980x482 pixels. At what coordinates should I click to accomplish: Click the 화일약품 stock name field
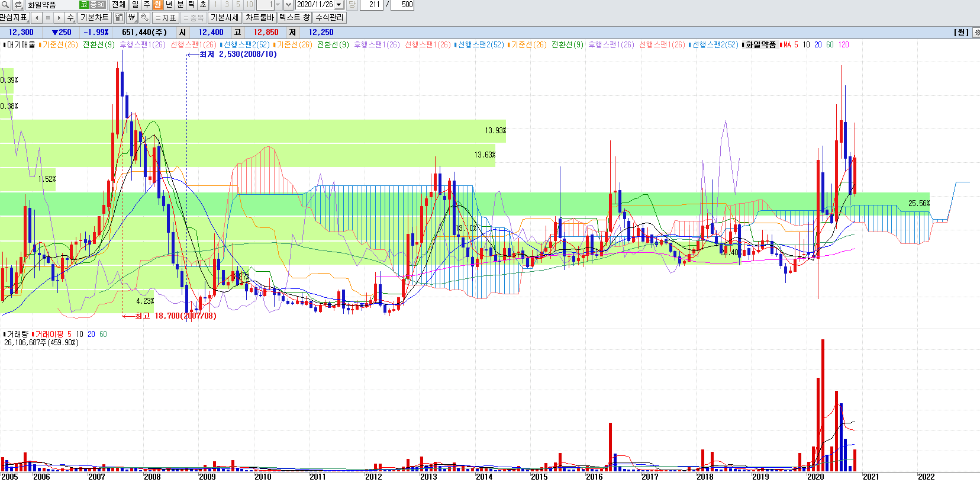click(51, 5)
